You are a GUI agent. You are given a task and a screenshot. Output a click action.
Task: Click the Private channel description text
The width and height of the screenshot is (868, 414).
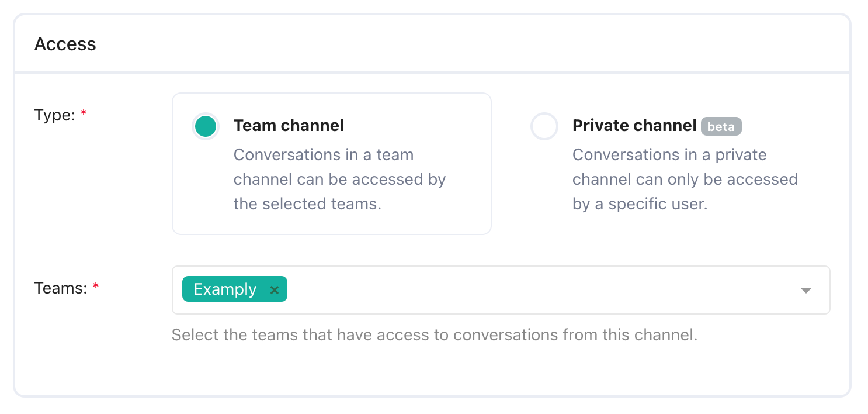point(685,180)
